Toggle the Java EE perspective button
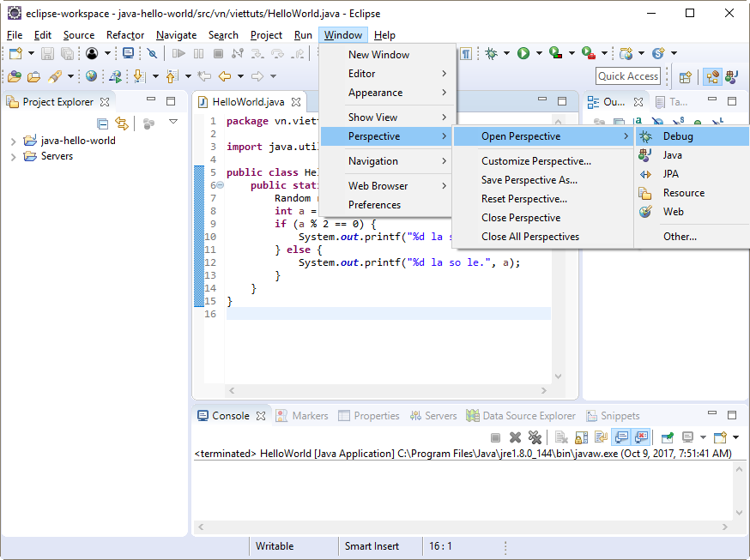 [712, 77]
